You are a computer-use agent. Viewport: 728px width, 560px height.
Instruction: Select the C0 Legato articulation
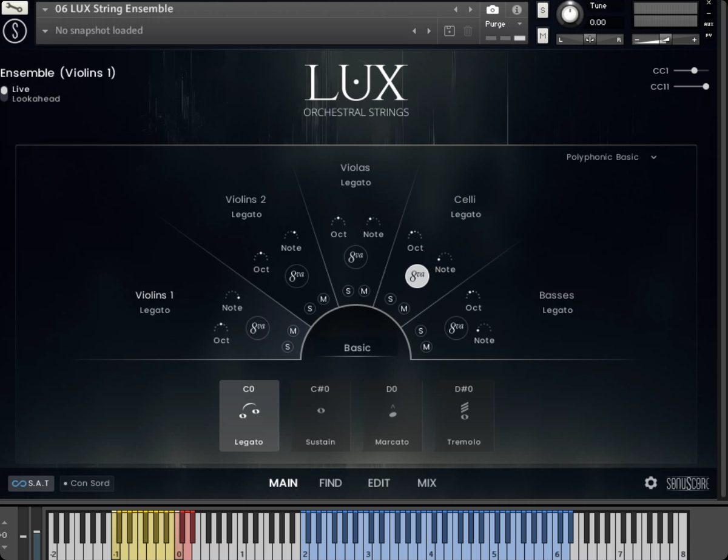249,416
